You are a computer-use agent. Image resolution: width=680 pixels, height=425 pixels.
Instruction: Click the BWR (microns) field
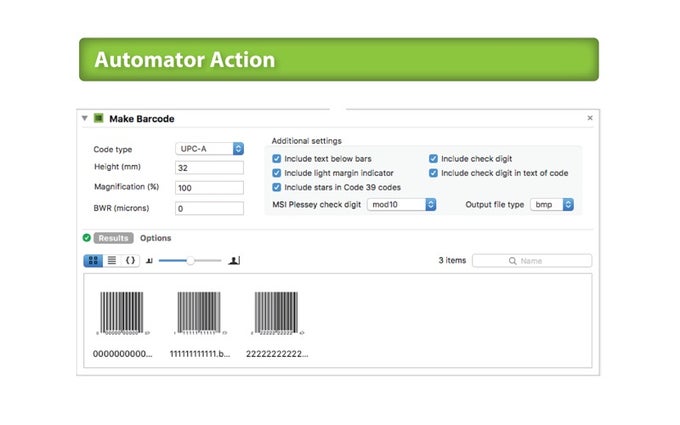point(209,208)
